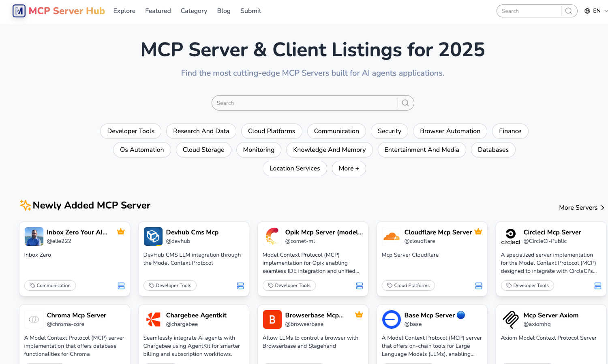
Task: Open the Chargebee Agentkit title
Action: click(x=196, y=315)
